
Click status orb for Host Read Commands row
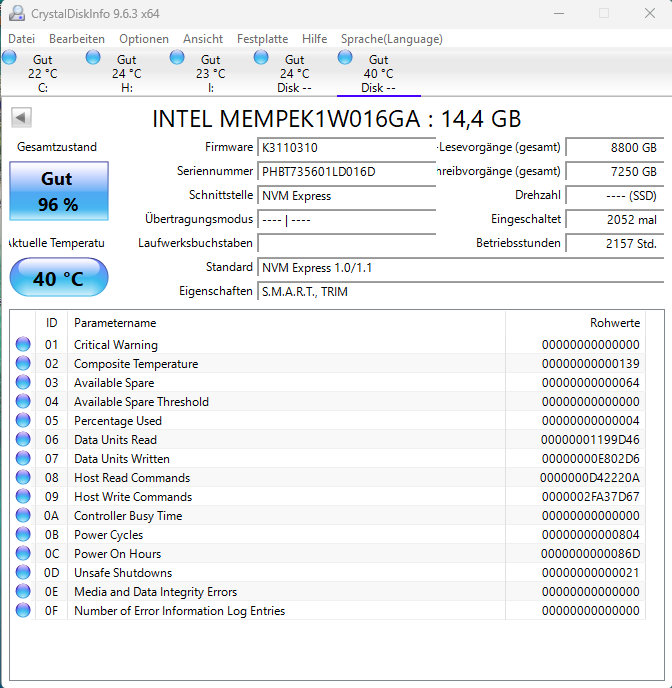coord(23,477)
